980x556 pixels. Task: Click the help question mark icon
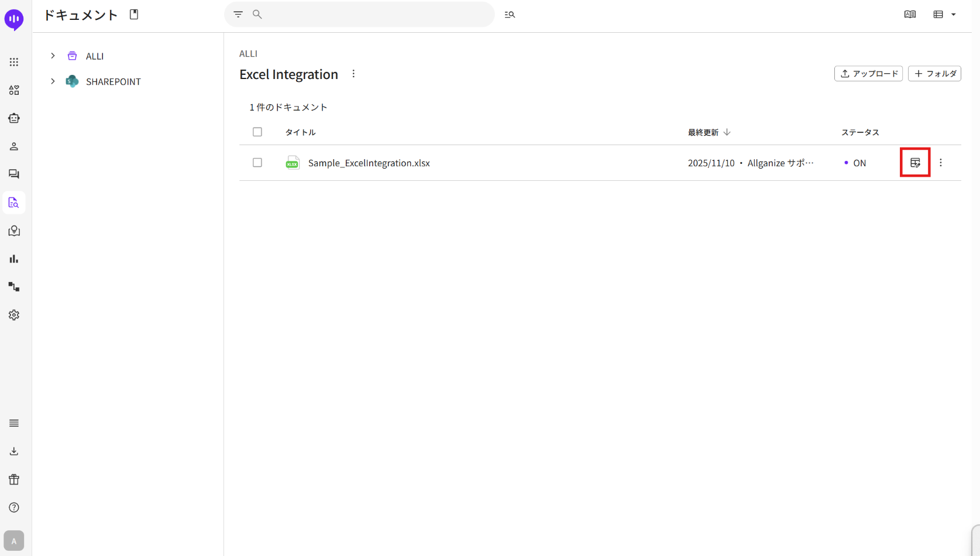14,507
